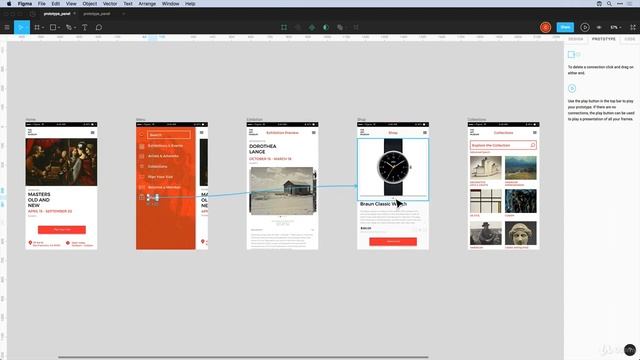Select the DOROTHEA LANGE heading text
This screenshot has width=640, height=360.
click(263, 149)
